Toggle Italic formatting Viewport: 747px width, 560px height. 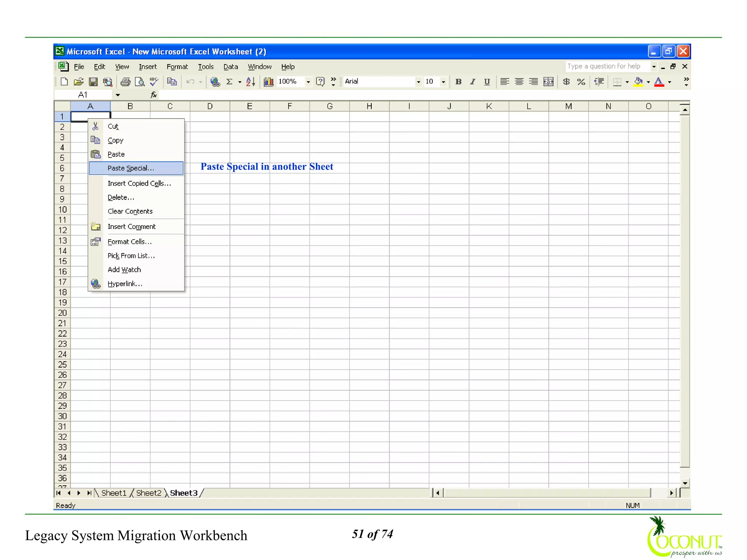point(473,82)
